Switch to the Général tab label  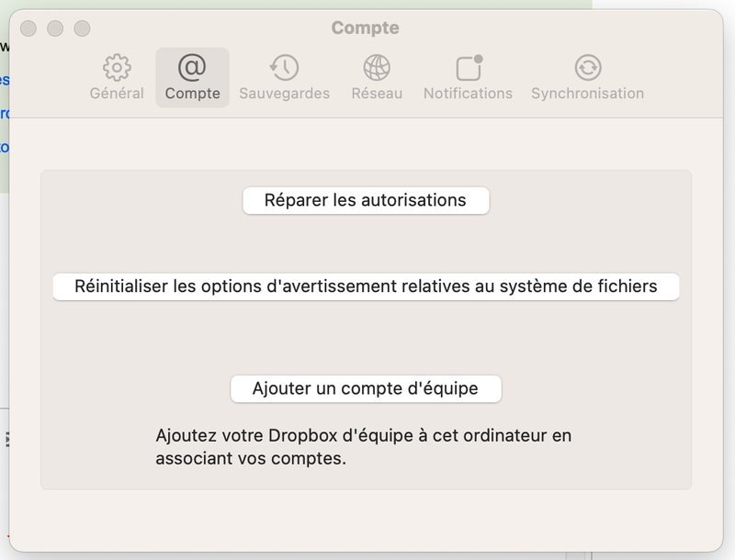[x=117, y=93]
